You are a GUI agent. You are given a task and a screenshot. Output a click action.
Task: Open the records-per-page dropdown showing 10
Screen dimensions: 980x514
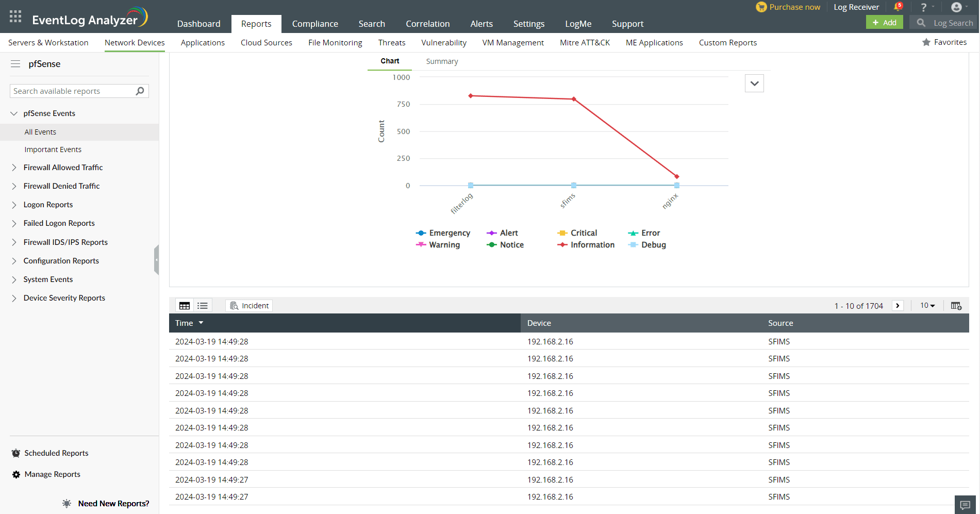pyautogui.click(x=926, y=305)
